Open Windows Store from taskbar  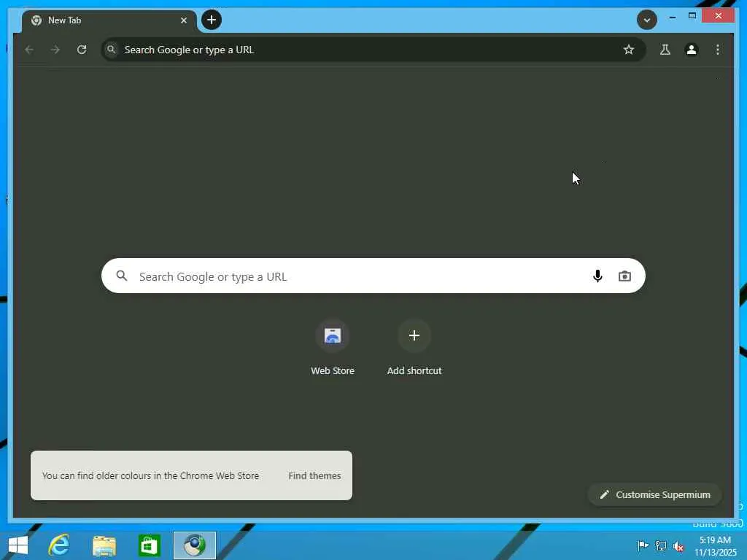pyautogui.click(x=149, y=545)
